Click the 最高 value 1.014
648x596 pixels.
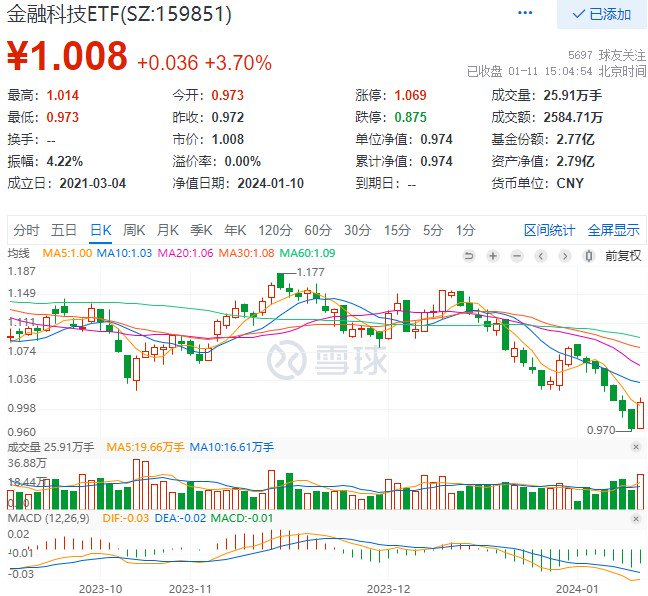point(62,95)
